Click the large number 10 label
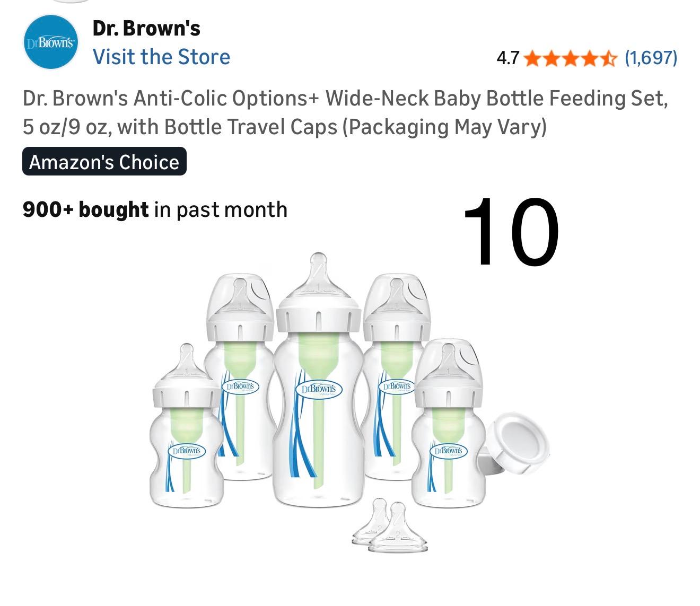The image size is (700, 606). 511,232
